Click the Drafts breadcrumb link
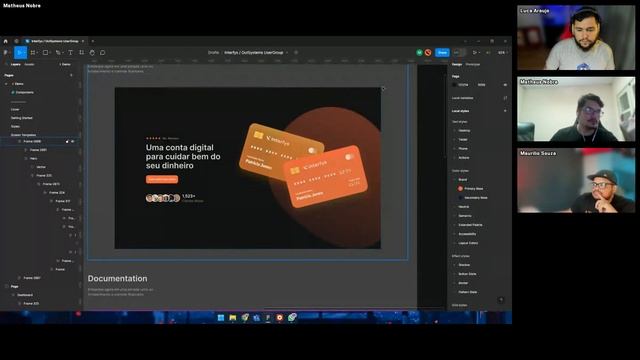 click(213, 53)
